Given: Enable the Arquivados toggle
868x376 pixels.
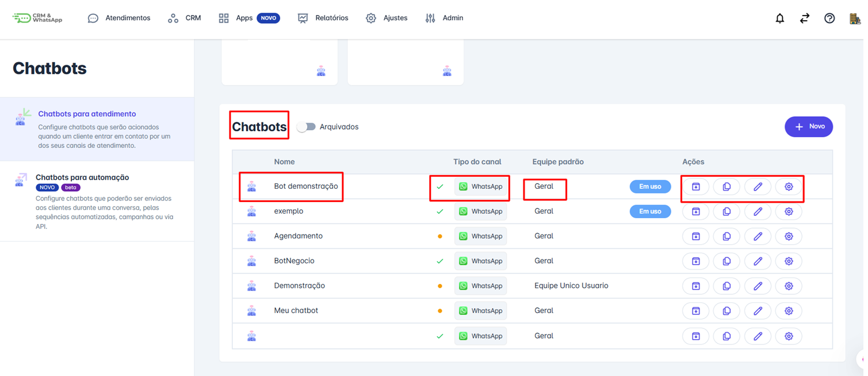Looking at the screenshot, I should (x=307, y=126).
